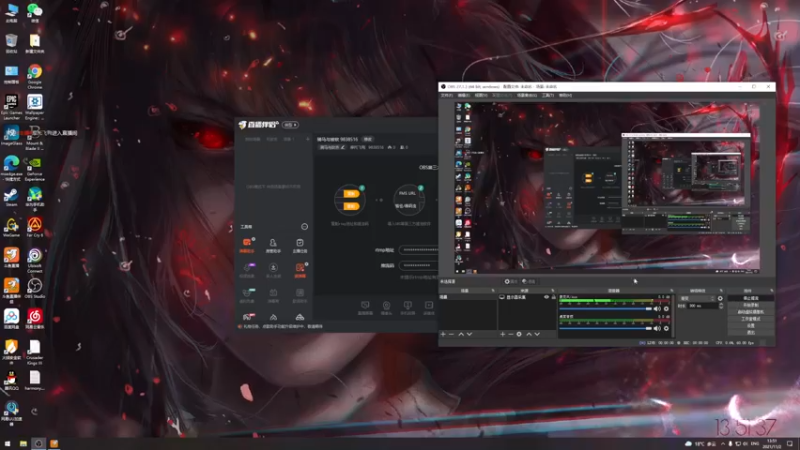Open the Windows Start menu

tap(7, 444)
